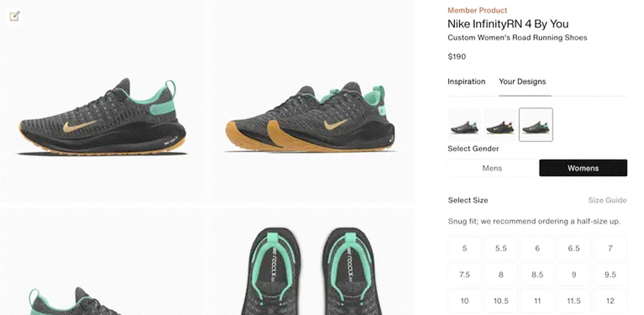
Task: Select the first saved design thumbnail
Action: 465,124
